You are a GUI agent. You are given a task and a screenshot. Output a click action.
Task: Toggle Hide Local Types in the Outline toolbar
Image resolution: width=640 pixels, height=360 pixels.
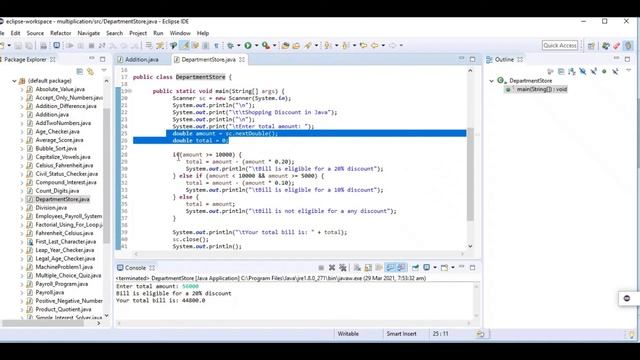coord(615,72)
